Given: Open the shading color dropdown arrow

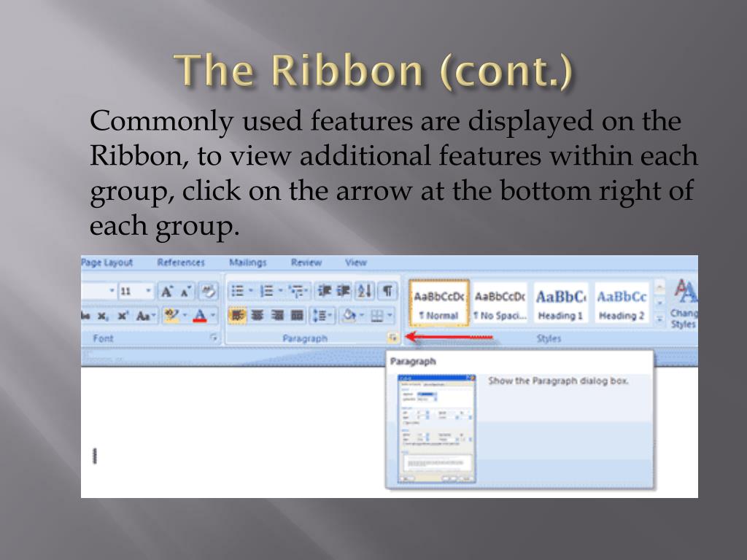Looking at the screenshot, I should tap(362, 315).
